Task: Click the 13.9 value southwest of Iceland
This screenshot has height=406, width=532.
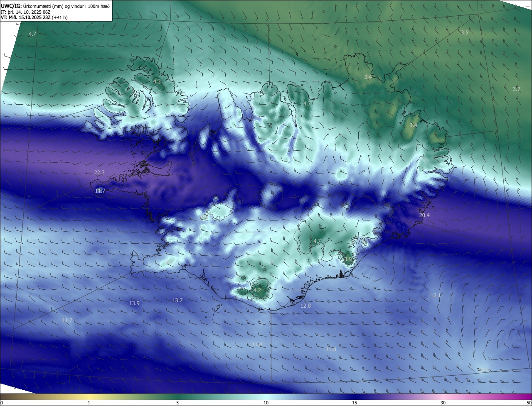Action: (x=134, y=303)
